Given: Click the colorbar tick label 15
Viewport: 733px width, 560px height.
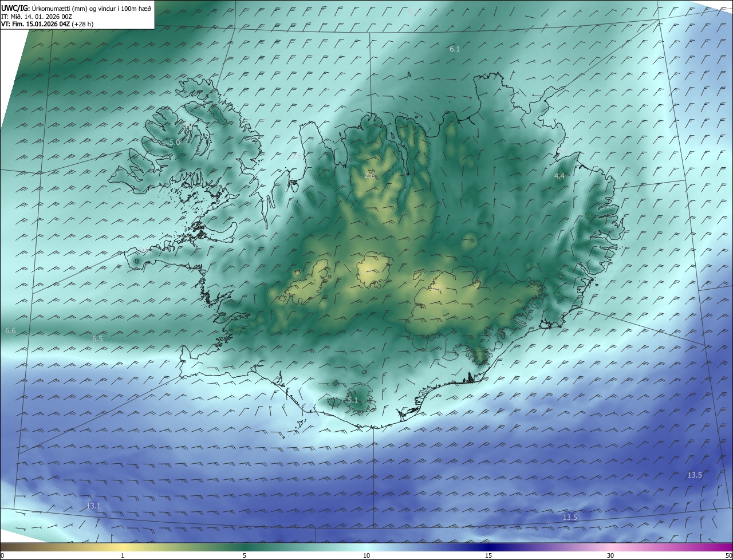Looking at the screenshot, I should pyautogui.click(x=488, y=555).
